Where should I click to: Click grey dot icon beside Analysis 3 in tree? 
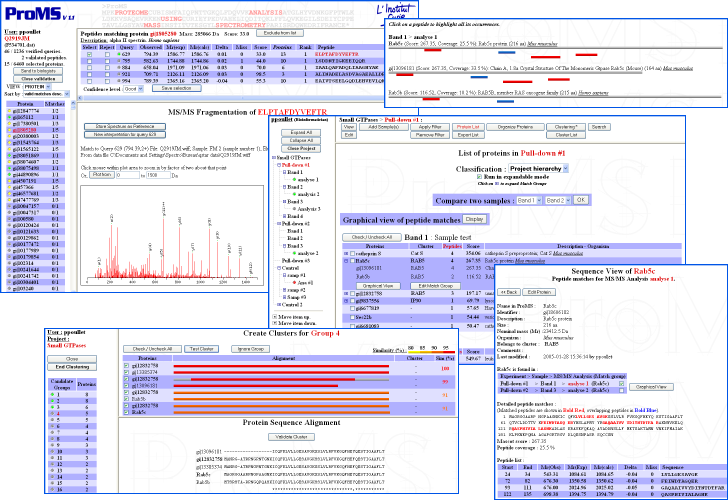pyautogui.click(x=294, y=209)
